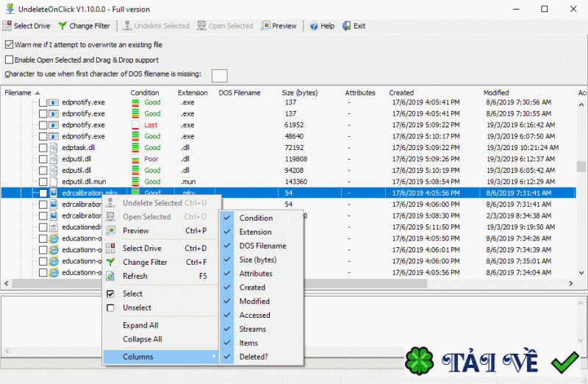This screenshot has height=384, width=588.
Task: Open the Preview toolbar icon
Action: (x=266, y=26)
